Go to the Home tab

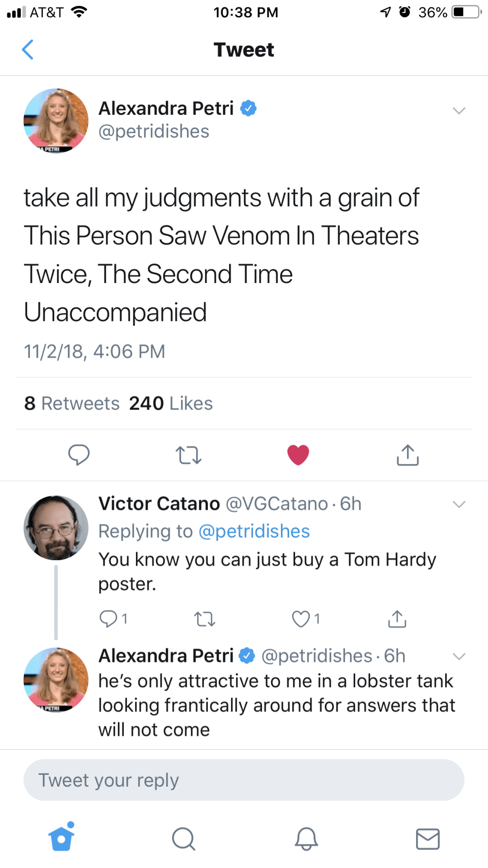61,838
